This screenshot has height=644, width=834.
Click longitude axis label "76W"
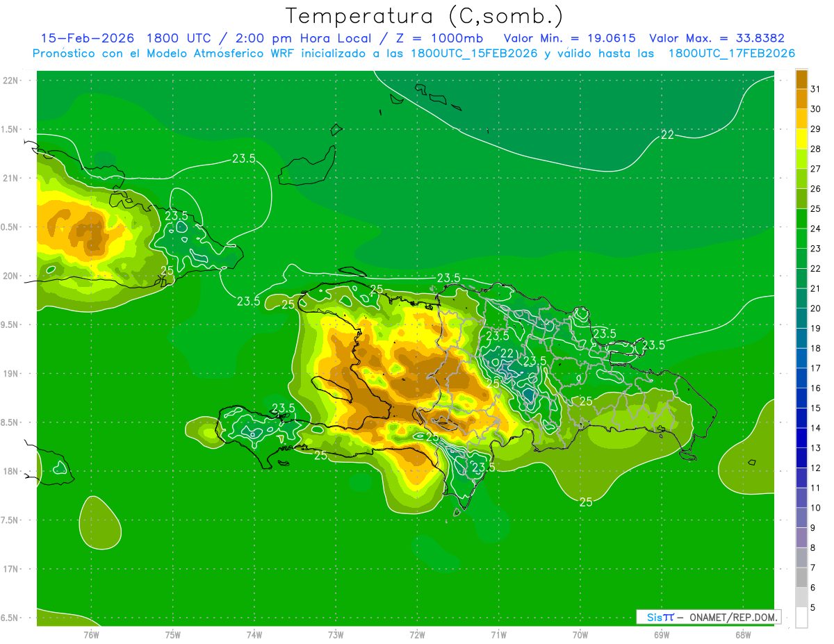(x=91, y=634)
